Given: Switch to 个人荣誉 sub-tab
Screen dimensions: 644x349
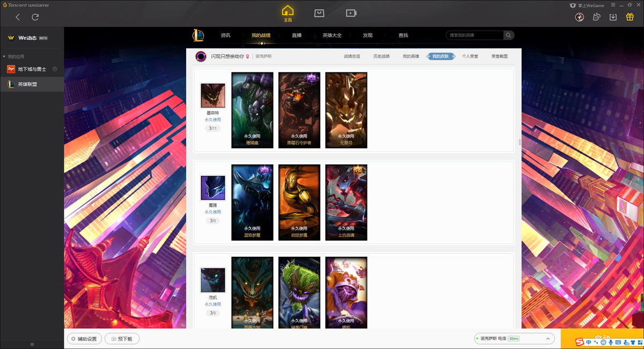Looking at the screenshot, I should pos(470,56).
